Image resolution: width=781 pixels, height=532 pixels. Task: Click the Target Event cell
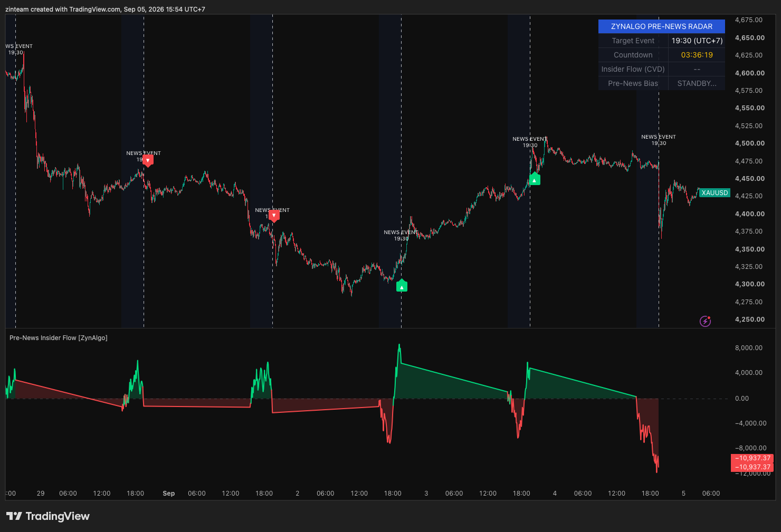(x=633, y=41)
